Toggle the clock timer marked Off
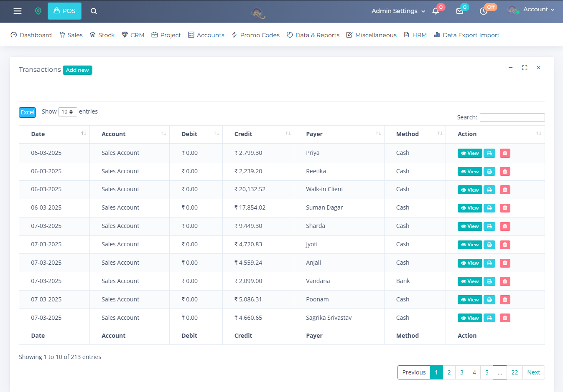 coord(484,11)
